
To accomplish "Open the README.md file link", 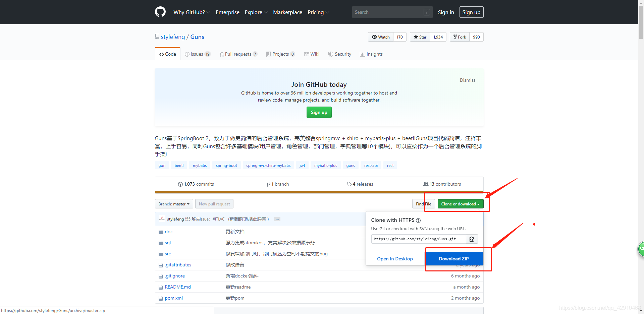I will tap(177, 287).
